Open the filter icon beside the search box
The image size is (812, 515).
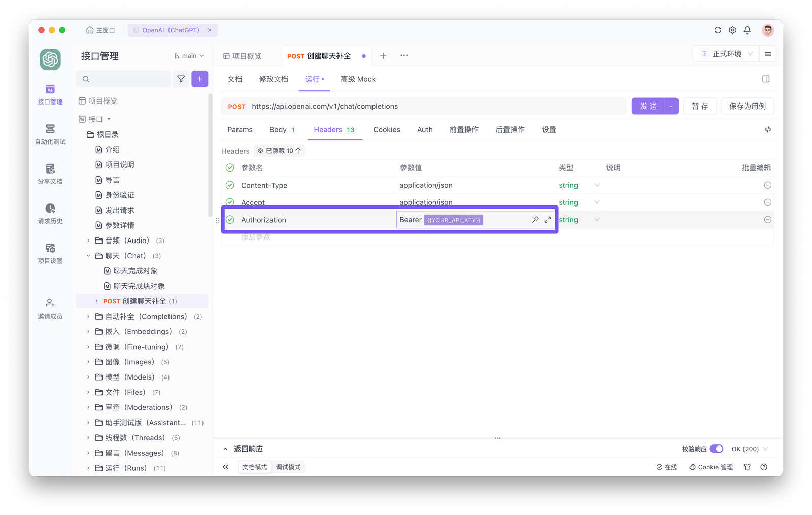(181, 79)
